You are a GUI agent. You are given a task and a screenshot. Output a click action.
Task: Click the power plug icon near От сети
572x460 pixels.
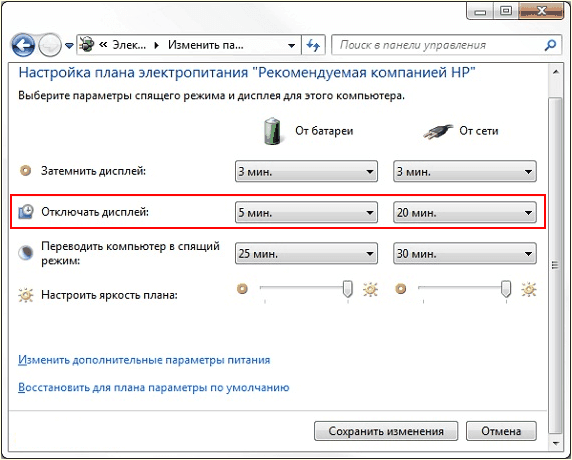coord(438,132)
